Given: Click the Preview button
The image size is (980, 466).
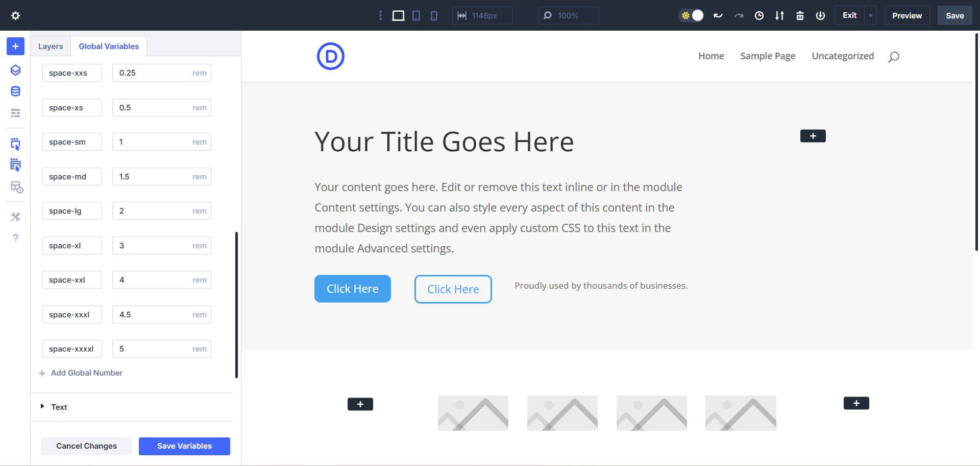Looking at the screenshot, I should click(x=907, y=15).
